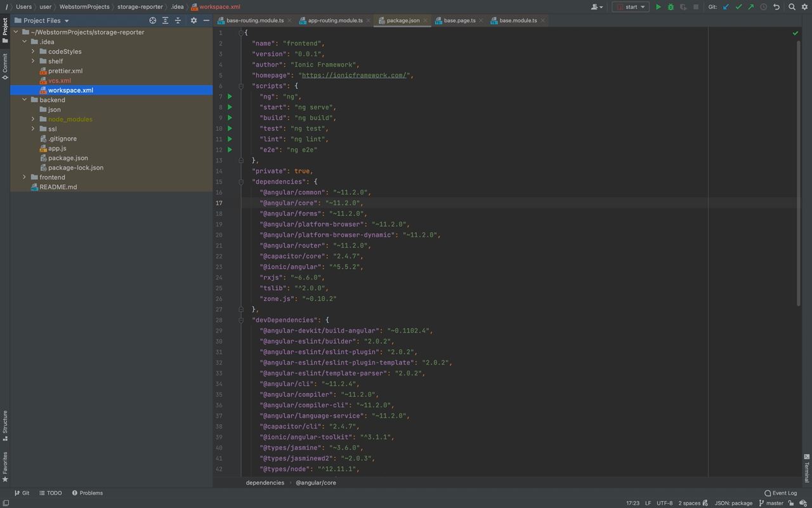Run the start configuration with the green play icon

tap(658, 7)
